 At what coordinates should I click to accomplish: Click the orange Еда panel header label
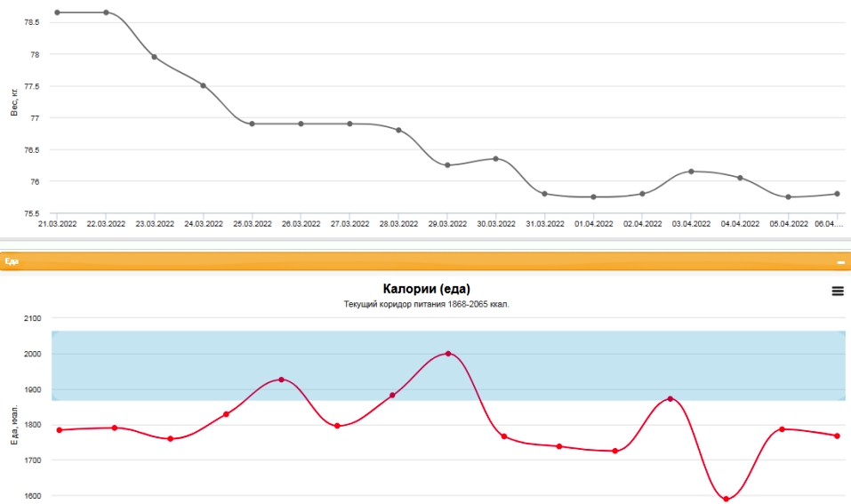(12, 261)
